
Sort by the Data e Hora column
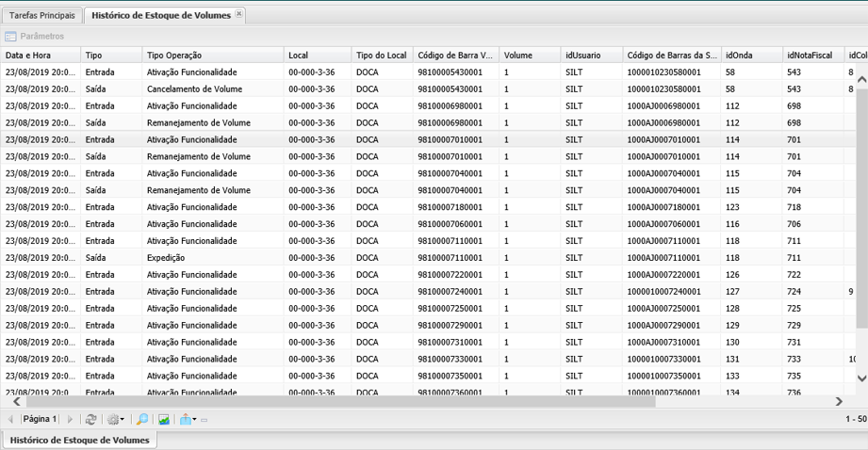(41, 56)
